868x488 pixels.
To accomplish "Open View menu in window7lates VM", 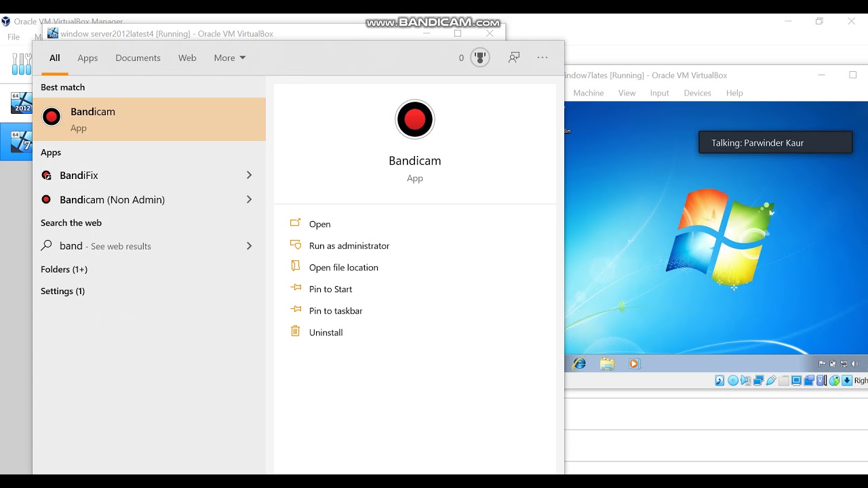I will coord(627,93).
